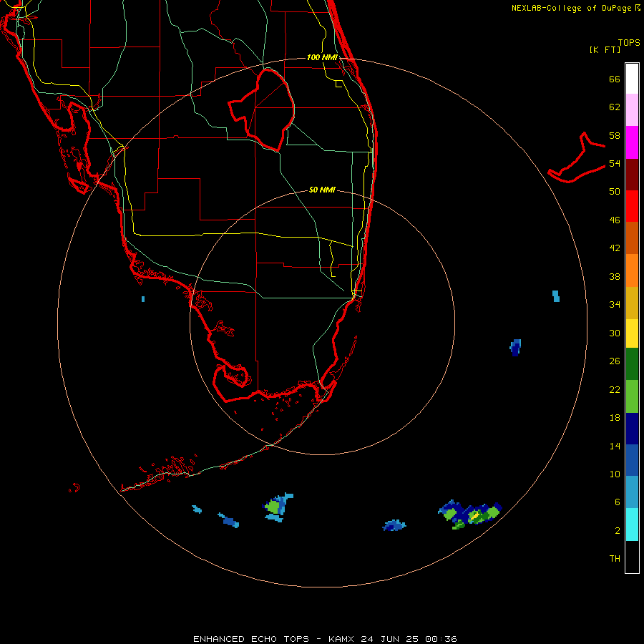Pick the magenta swatch near 58 label

point(632,142)
